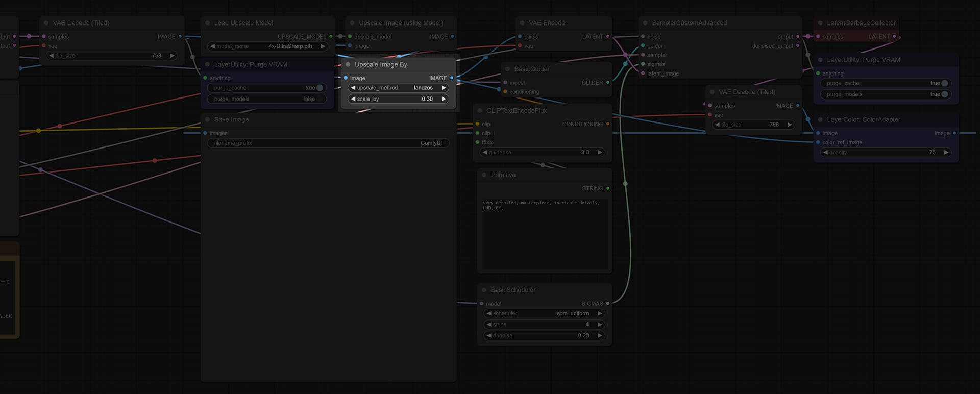Click images input port of Save Image
The height and width of the screenshot is (394, 980).
[x=205, y=133]
